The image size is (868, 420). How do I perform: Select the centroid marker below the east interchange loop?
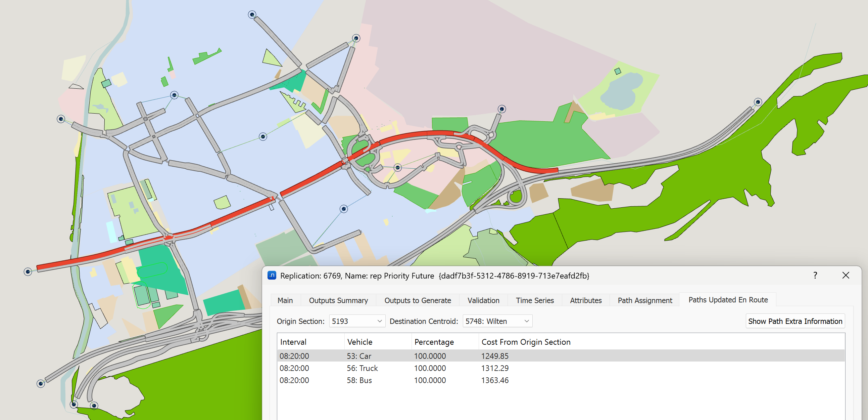(x=344, y=208)
